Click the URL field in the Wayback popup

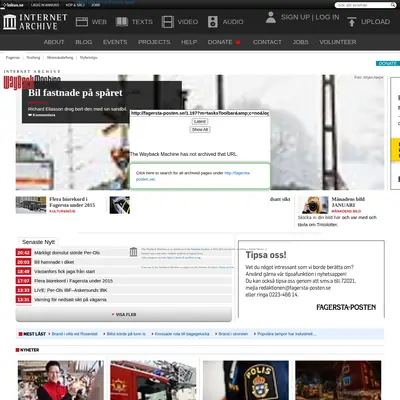coord(200,113)
